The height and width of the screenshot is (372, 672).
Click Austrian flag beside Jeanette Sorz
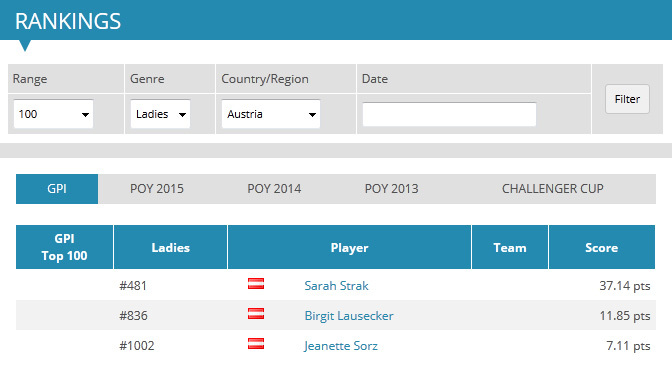tap(256, 344)
